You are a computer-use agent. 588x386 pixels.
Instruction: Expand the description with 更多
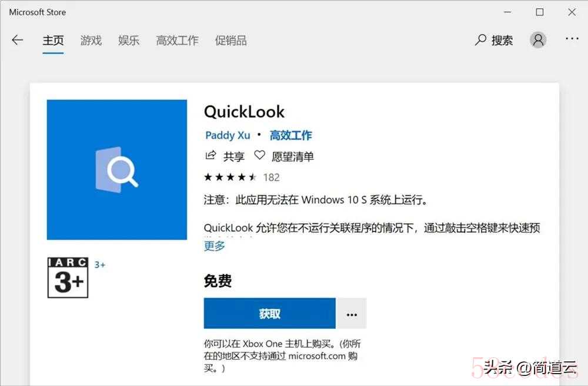(215, 246)
